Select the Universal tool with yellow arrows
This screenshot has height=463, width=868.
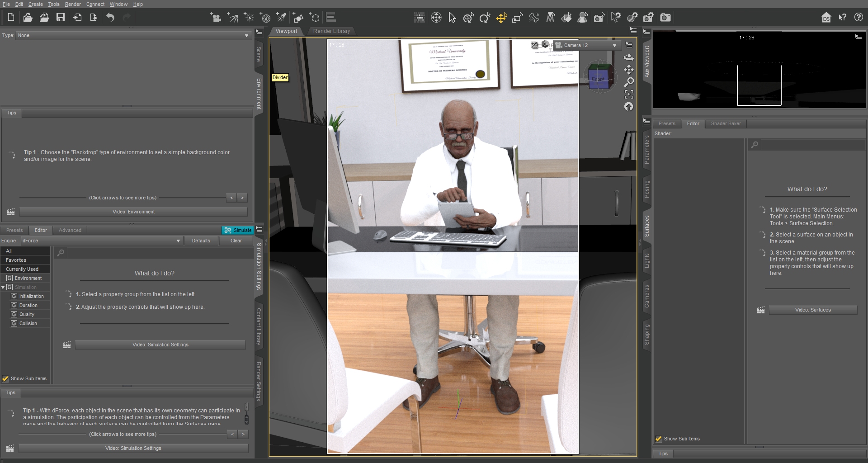click(x=501, y=18)
